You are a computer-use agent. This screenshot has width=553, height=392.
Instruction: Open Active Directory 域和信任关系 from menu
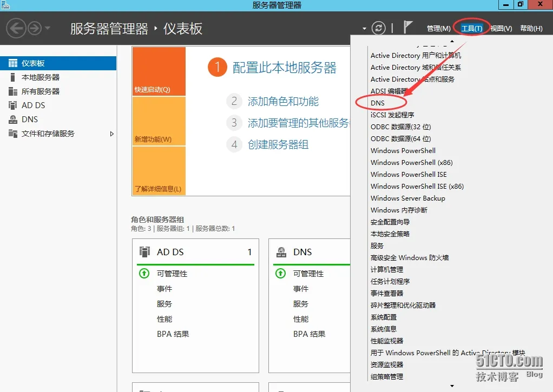pyautogui.click(x=416, y=68)
